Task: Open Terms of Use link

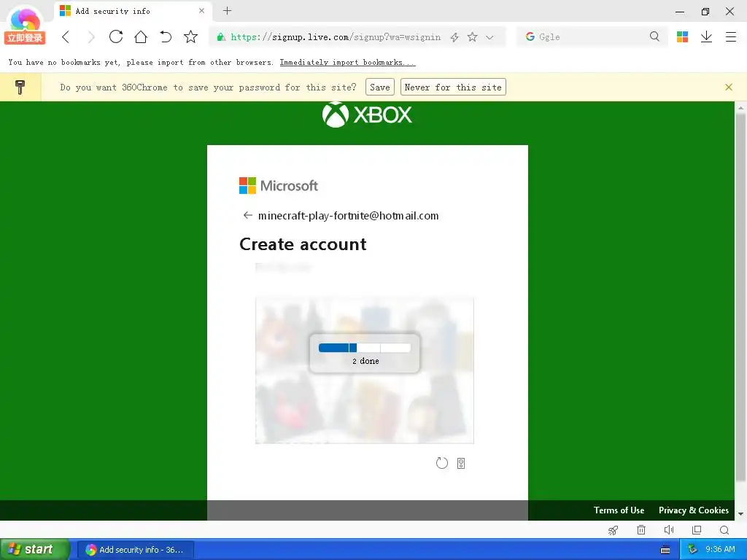Action: (619, 510)
